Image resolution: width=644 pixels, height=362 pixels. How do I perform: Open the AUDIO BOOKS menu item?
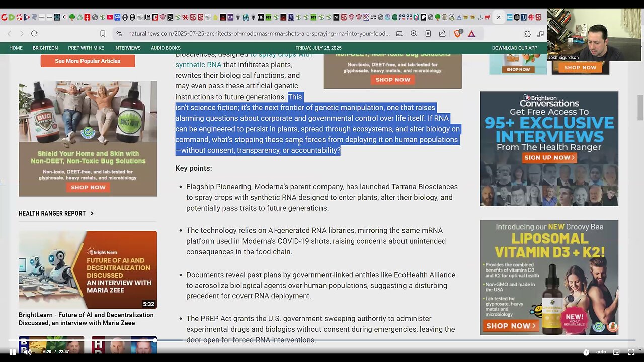(166, 48)
